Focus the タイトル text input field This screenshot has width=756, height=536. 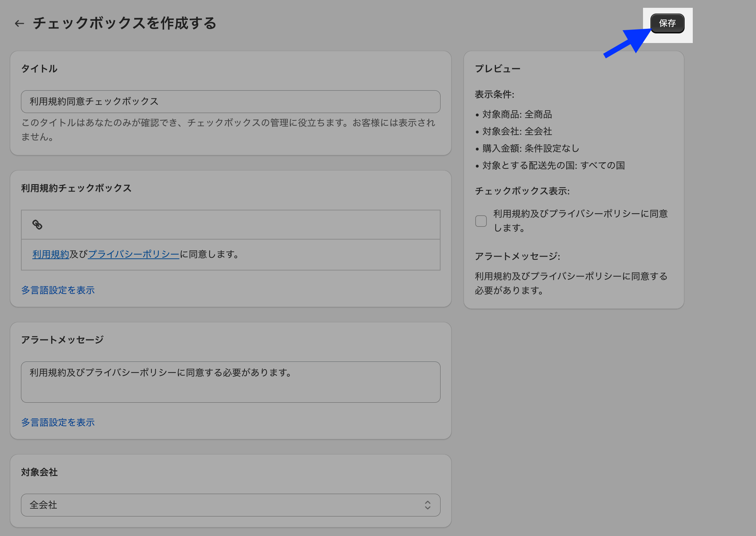(x=230, y=102)
